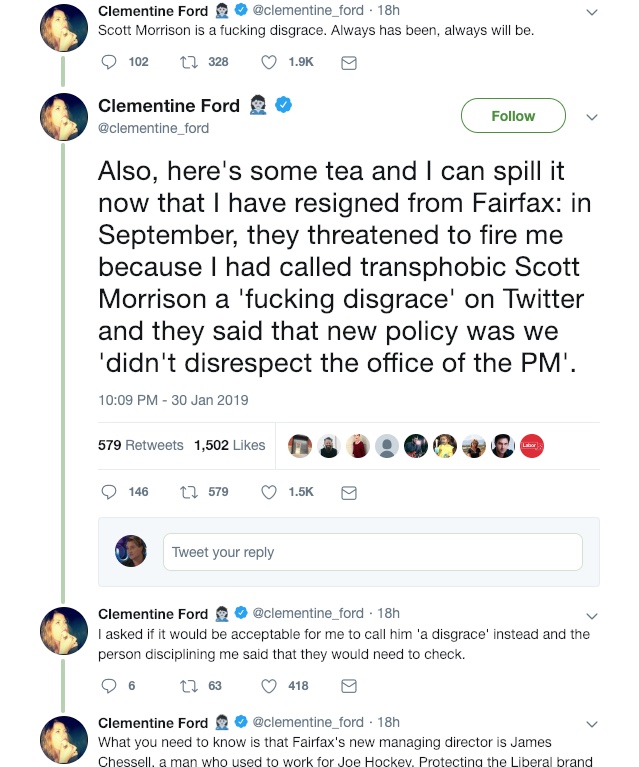Like the tweet with 418 likes
Viewport: 639px width, 767px height.
pos(268,686)
